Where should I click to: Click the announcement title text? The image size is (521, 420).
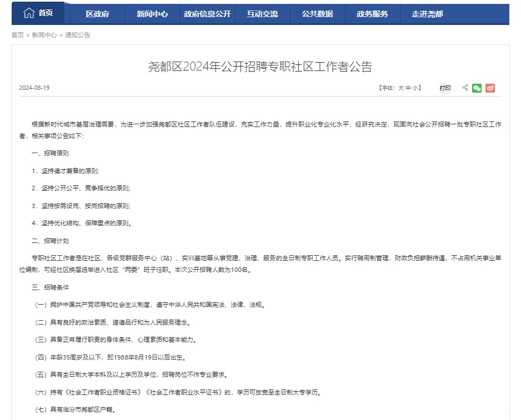click(x=260, y=65)
